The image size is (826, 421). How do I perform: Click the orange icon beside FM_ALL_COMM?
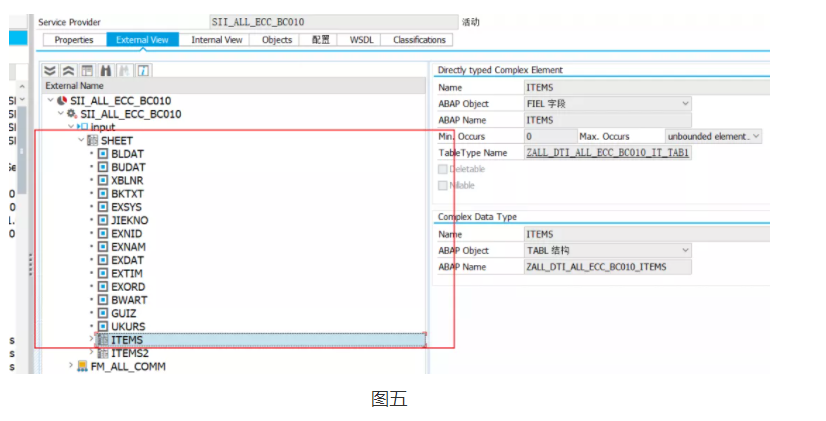tap(82, 366)
